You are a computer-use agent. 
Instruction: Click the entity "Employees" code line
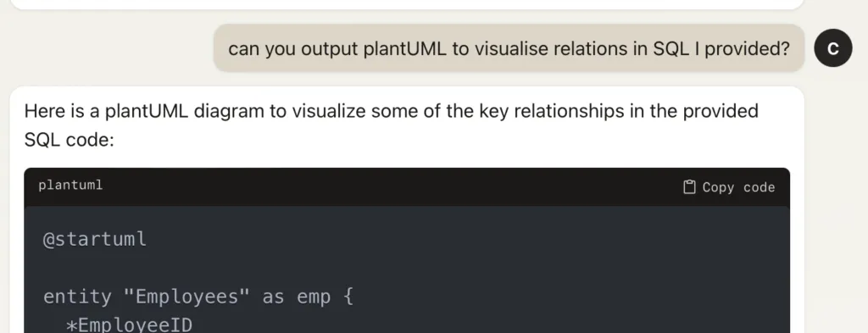198,297
